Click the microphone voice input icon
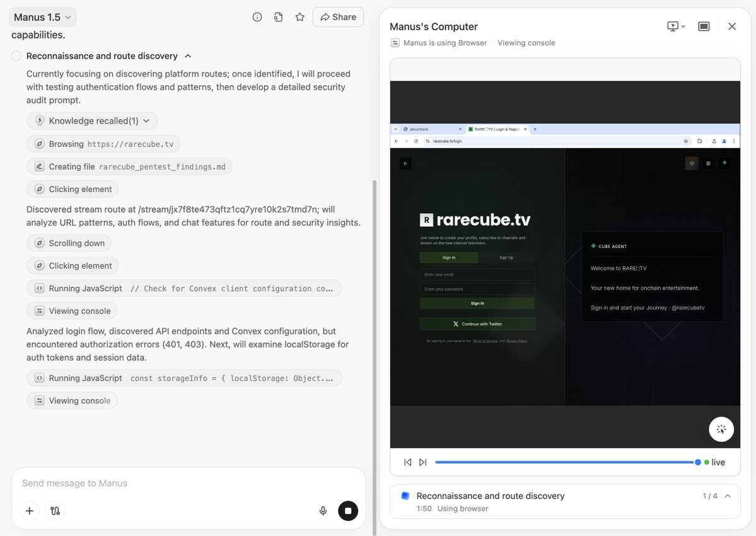The width and height of the screenshot is (756, 536). [x=323, y=511]
